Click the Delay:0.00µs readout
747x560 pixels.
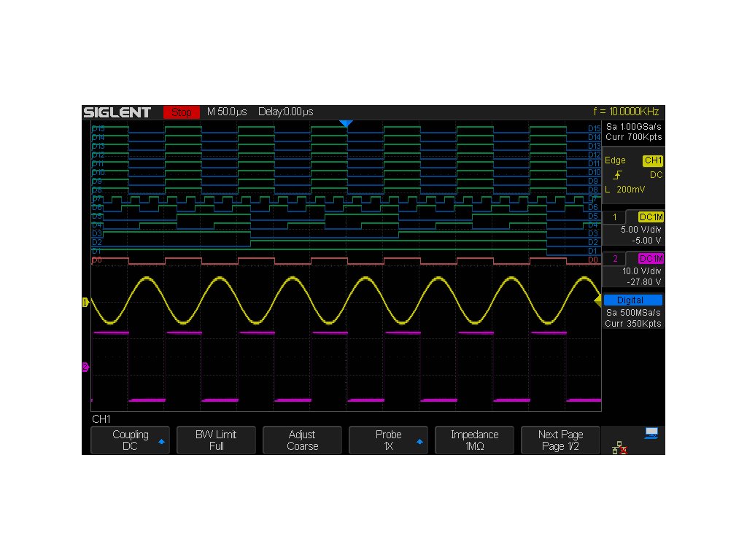click(285, 112)
